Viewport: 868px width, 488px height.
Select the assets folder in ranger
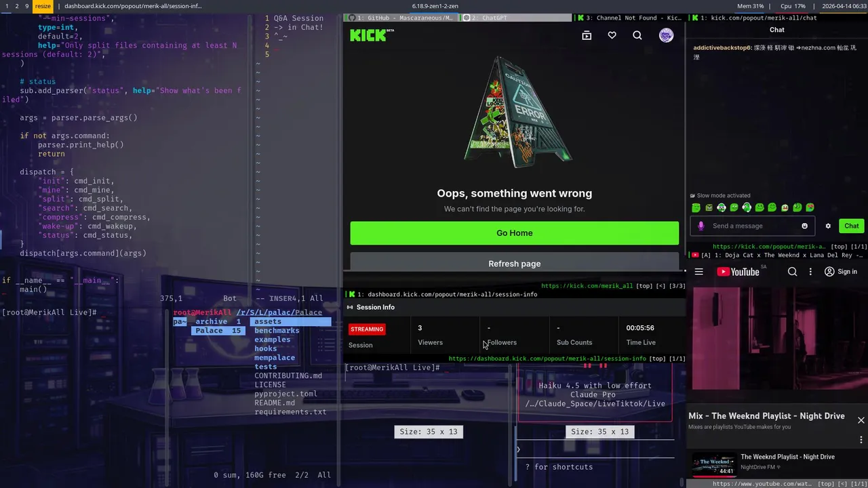(290, 322)
